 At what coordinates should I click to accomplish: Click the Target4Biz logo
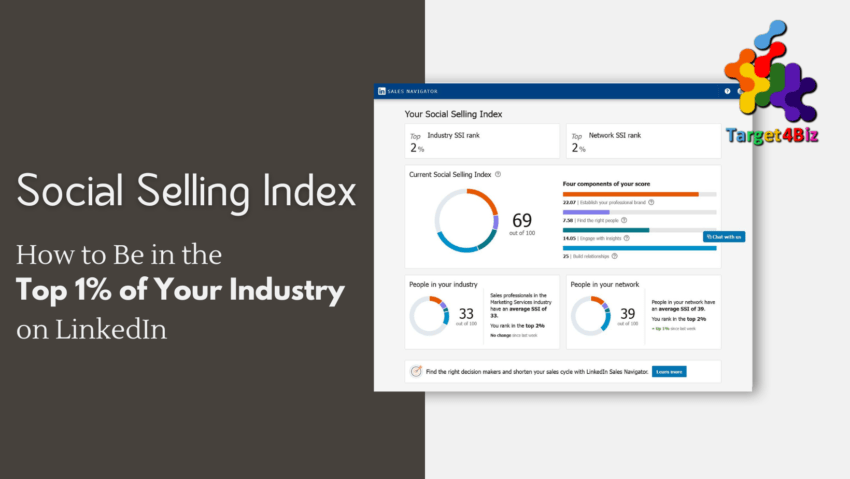(x=771, y=90)
